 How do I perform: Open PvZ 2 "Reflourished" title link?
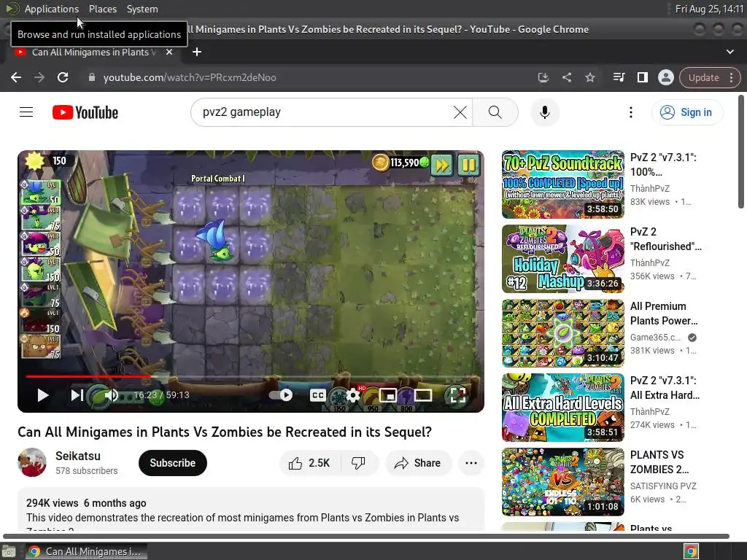(x=665, y=239)
